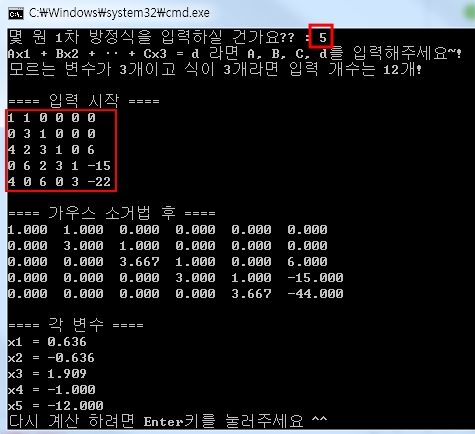Image resolution: width=475 pixels, height=434 pixels.
Task: Click 3.667 in the row ending 6.000
Action: [x=139, y=262]
